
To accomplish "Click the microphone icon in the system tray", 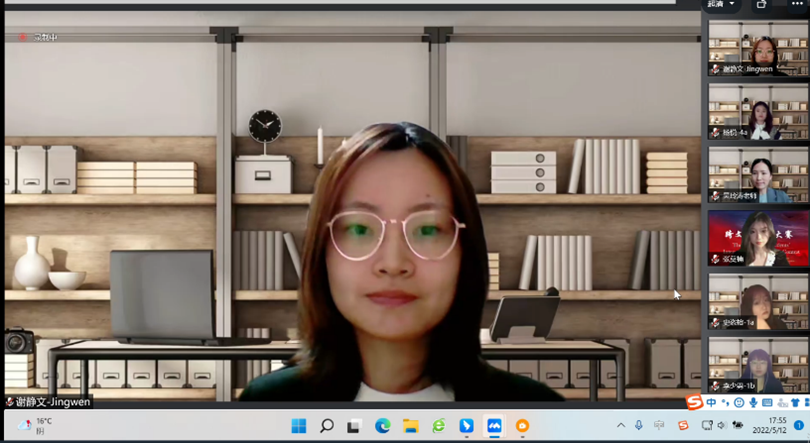I will click(639, 425).
